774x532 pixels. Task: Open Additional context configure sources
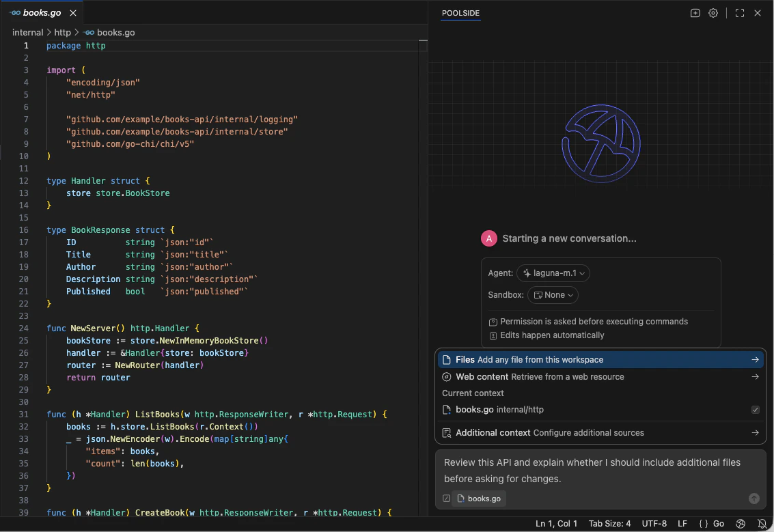click(600, 433)
